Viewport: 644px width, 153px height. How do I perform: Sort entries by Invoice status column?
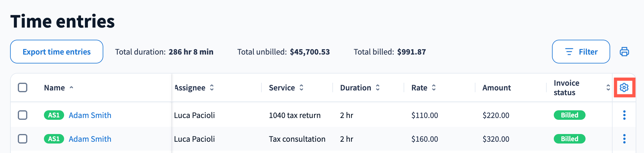click(608, 87)
